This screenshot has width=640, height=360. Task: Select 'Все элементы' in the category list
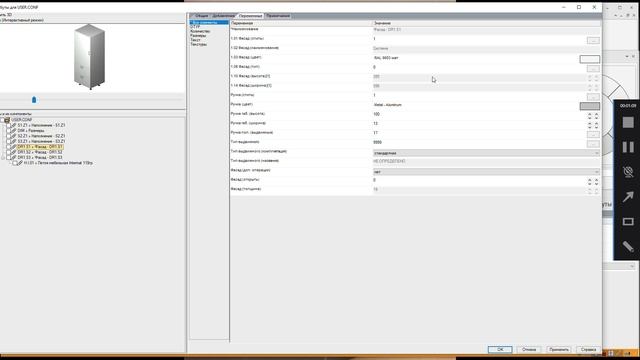(x=209, y=22)
